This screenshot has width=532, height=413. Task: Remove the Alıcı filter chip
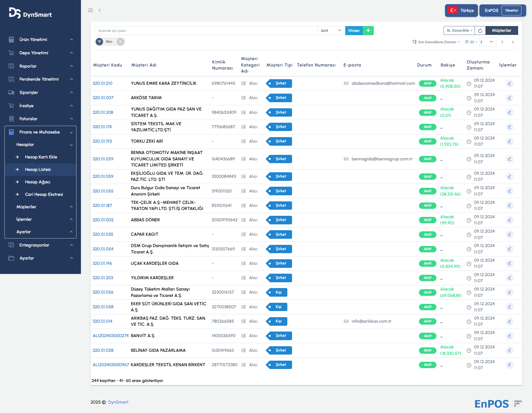point(120,42)
